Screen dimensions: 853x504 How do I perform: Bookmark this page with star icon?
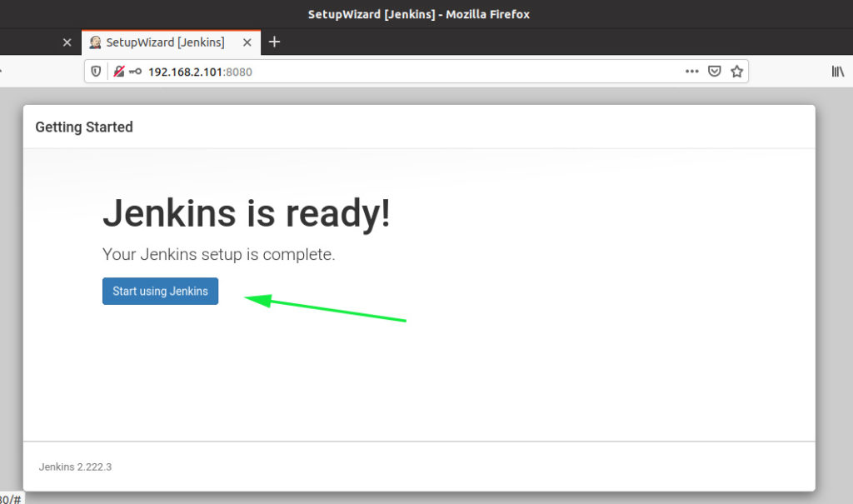(x=736, y=72)
